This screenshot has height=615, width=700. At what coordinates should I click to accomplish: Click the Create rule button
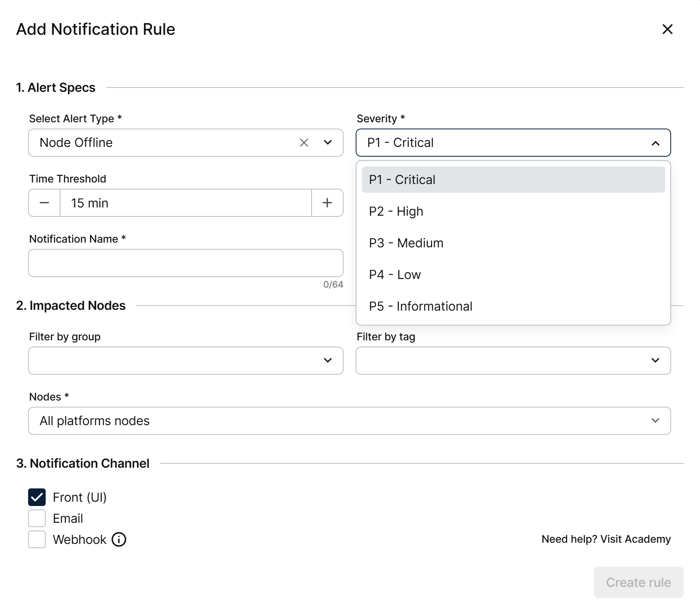tap(638, 582)
